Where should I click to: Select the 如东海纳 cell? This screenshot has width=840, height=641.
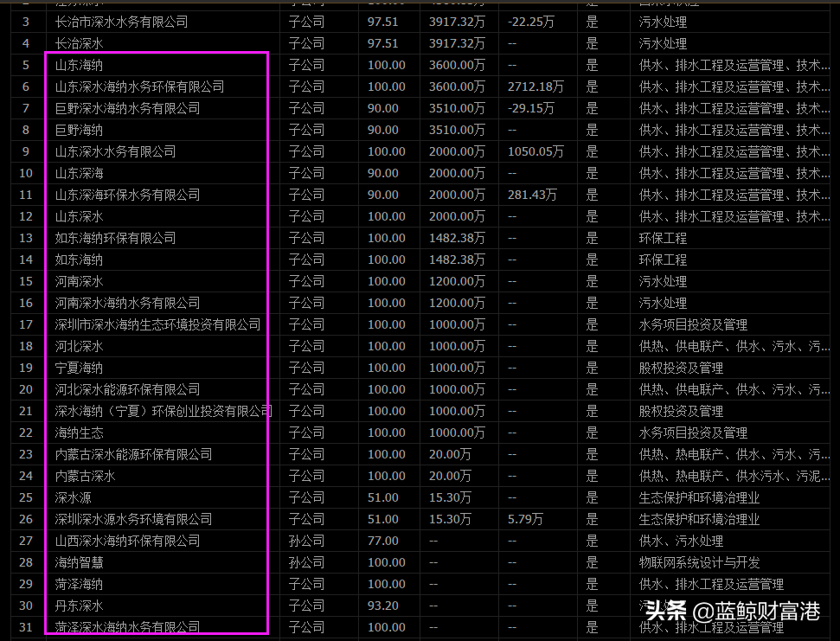[x=79, y=260]
